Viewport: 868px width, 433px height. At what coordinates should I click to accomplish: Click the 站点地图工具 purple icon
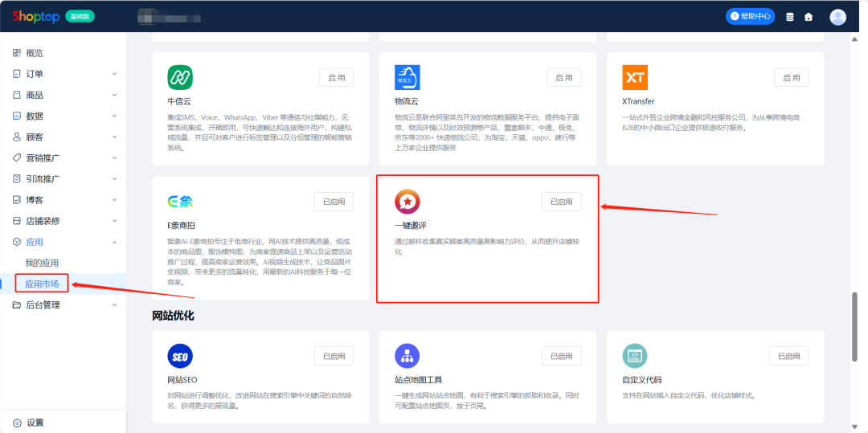pyautogui.click(x=407, y=356)
